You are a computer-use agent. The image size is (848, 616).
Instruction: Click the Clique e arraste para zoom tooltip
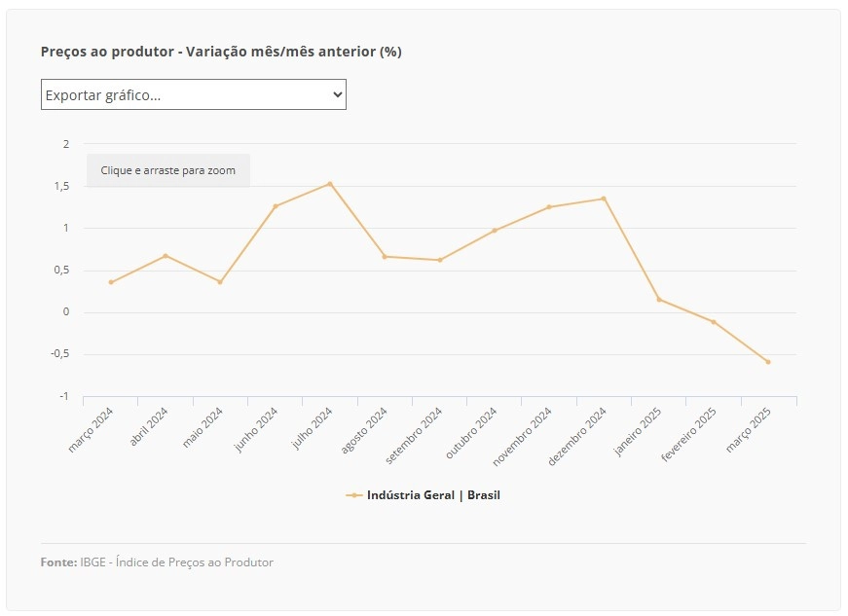[168, 170]
